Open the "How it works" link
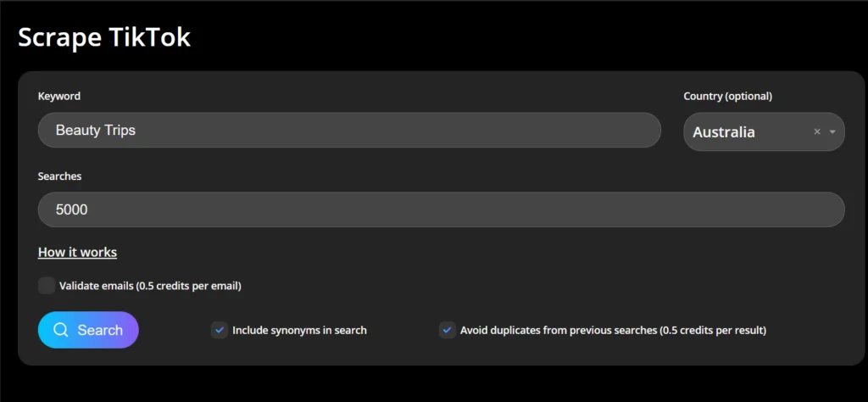The image size is (868, 402). coord(77,252)
